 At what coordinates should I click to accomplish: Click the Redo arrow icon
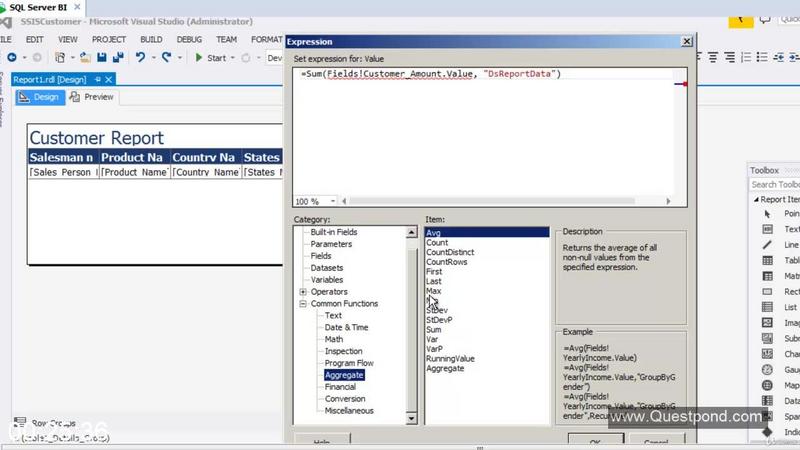coord(167,57)
